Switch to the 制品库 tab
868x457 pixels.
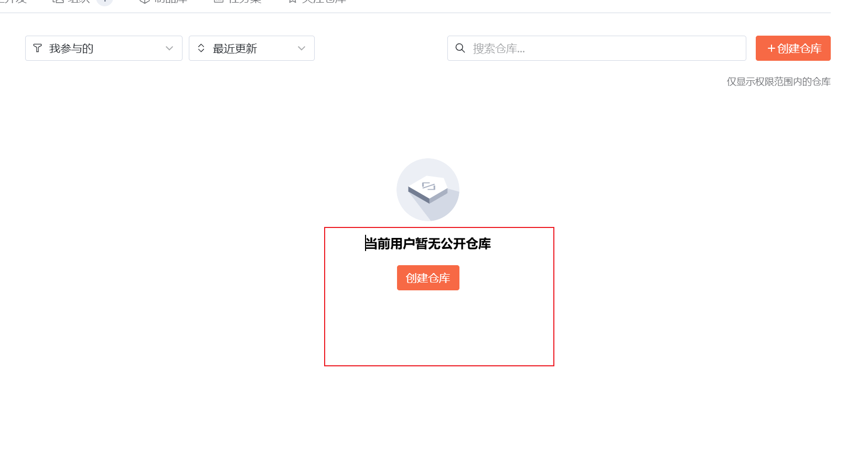pyautogui.click(x=170, y=2)
